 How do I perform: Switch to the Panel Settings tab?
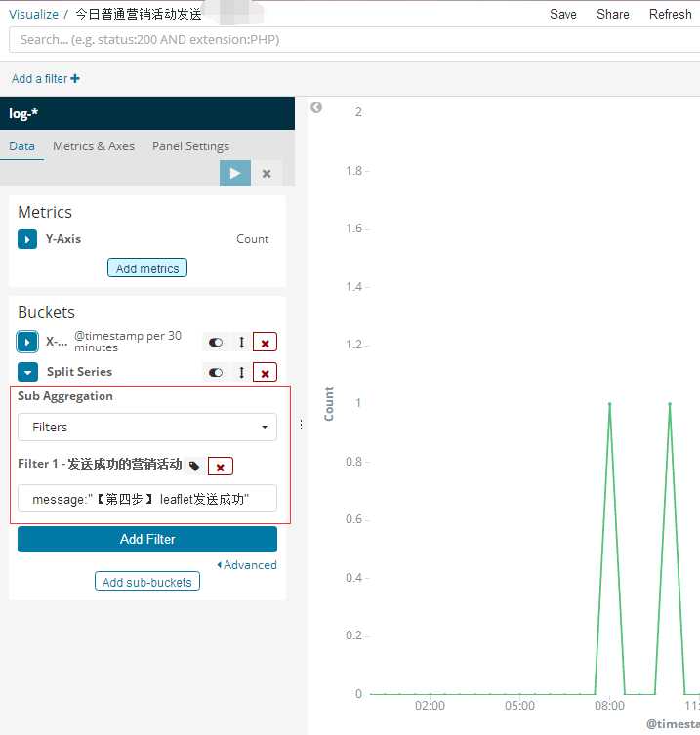click(x=190, y=146)
